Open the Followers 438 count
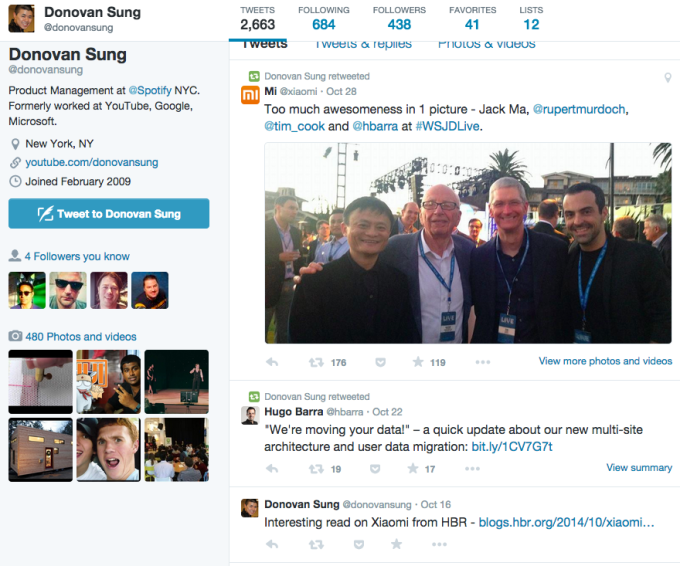Image resolution: width=680 pixels, height=566 pixels. (x=399, y=19)
